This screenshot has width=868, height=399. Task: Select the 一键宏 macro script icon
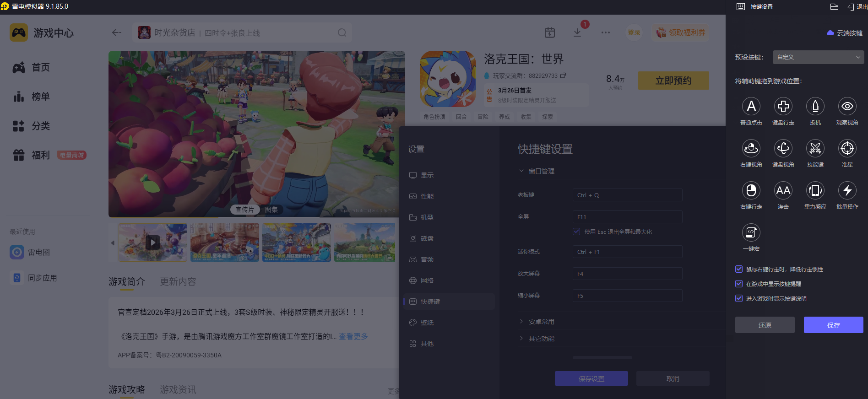pos(751,232)
